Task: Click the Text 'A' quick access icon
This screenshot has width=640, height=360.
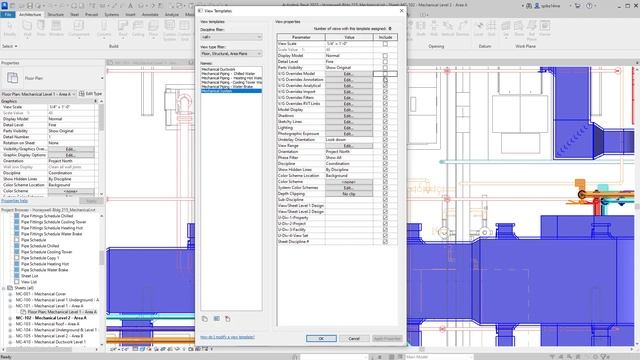Action: pos(130,6)
